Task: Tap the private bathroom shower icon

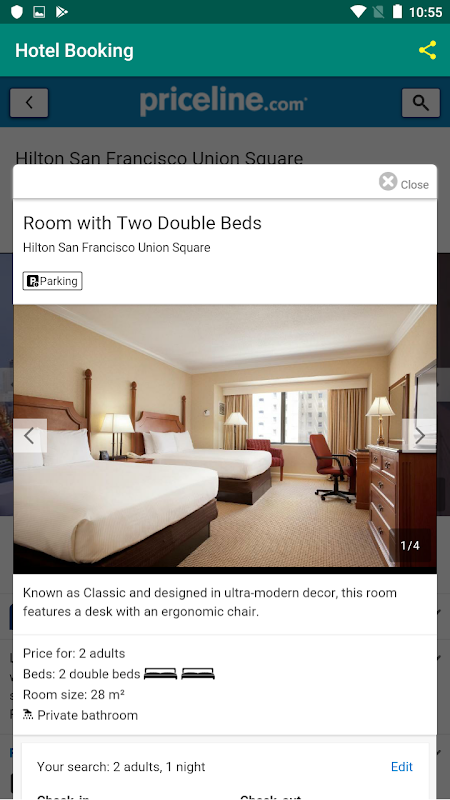Action: pos(28,714)
